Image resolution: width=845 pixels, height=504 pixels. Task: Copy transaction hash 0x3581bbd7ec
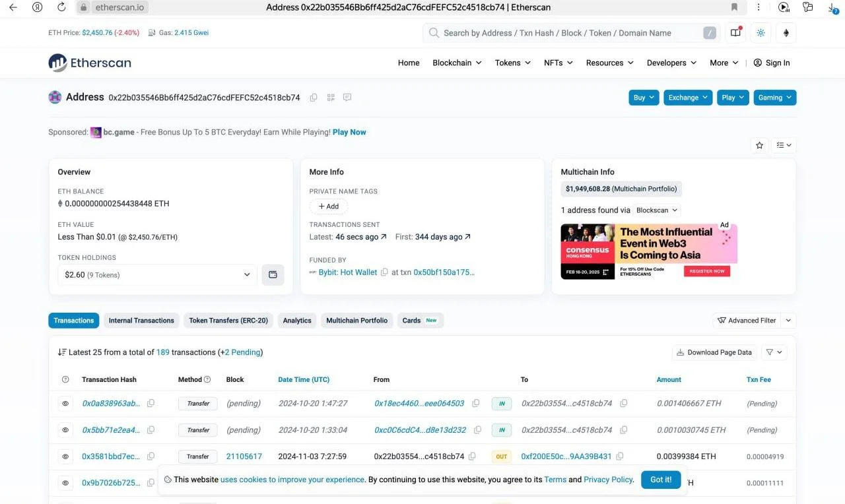(x=151, y=457)
